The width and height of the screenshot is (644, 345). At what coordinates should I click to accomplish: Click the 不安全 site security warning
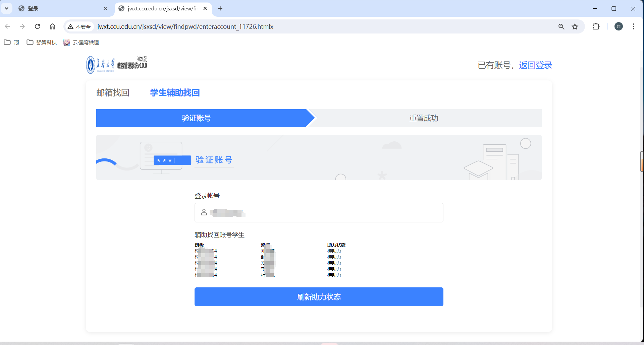79,27
